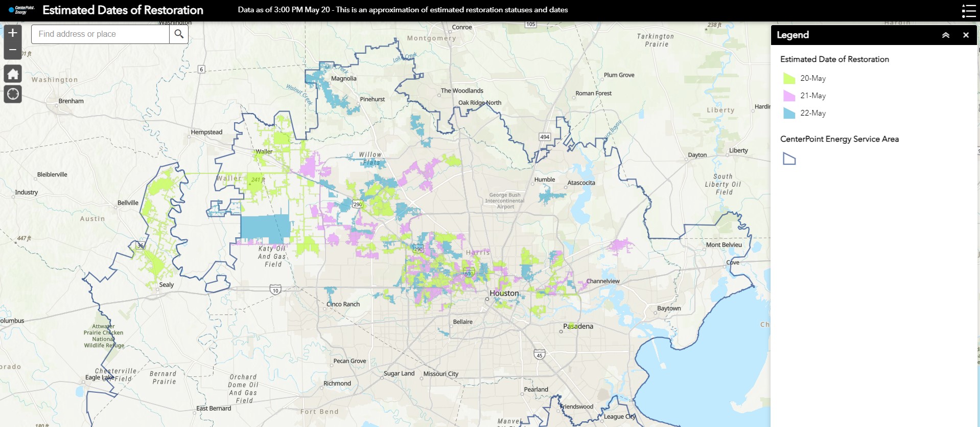Click the Cinco Ranch label
This screenshot has width=980, height=427.
click(343, 304)
